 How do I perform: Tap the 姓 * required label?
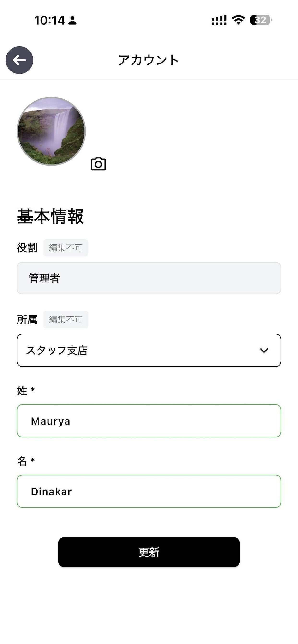pos(26,391)
